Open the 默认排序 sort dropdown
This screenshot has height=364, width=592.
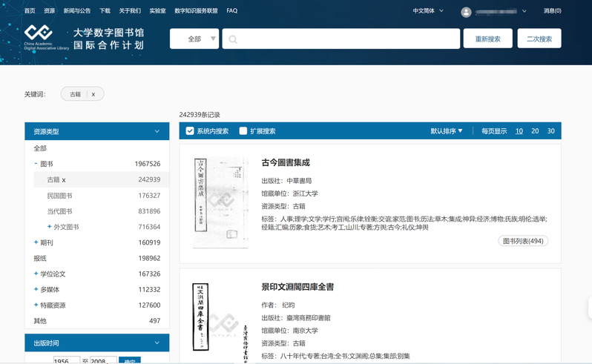tap(447, 131)
